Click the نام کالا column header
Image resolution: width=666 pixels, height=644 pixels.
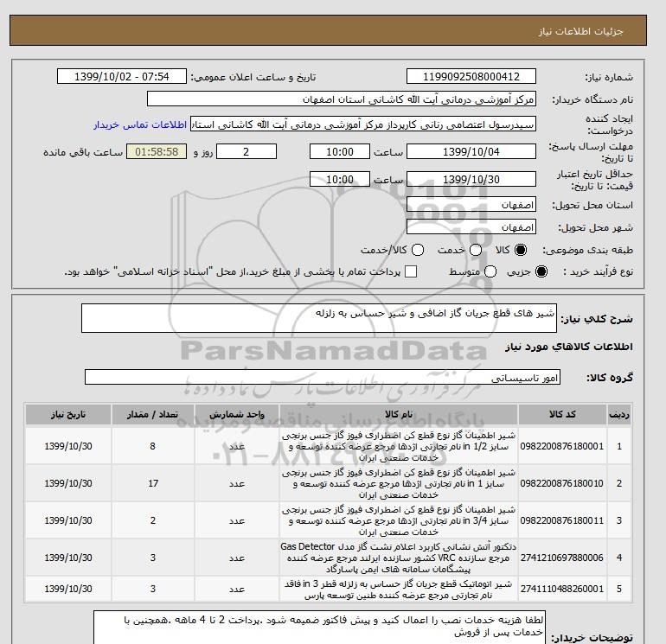click(x=399, y=414)
